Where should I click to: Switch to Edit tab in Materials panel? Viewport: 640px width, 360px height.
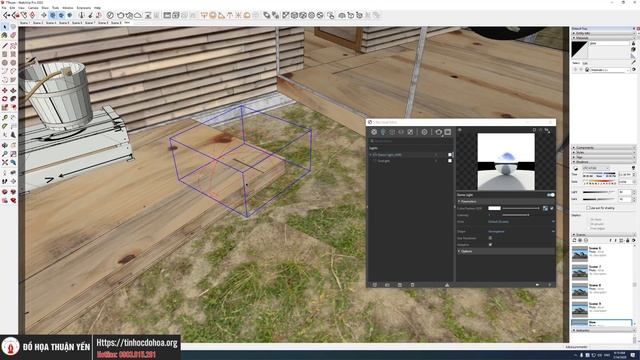585,63
